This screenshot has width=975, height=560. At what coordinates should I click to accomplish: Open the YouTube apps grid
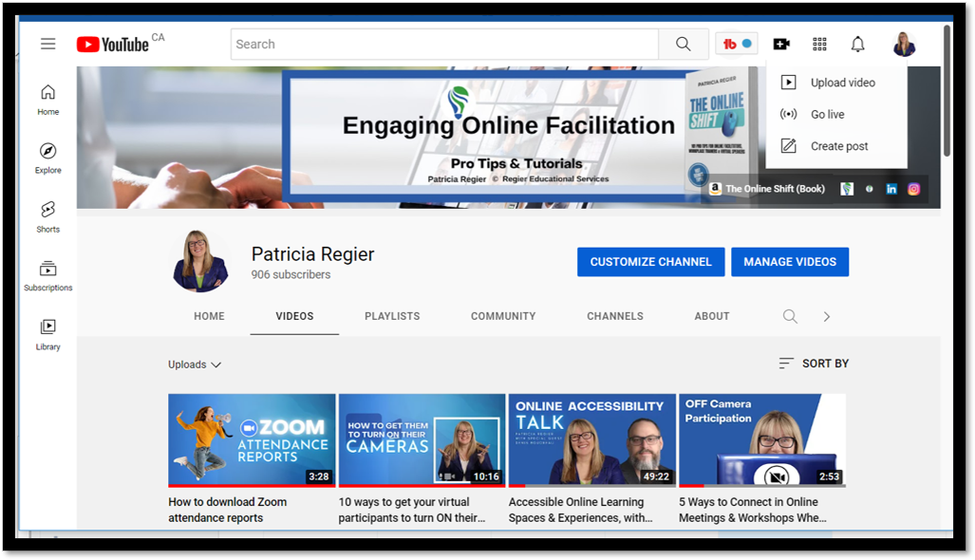[819, 44]
